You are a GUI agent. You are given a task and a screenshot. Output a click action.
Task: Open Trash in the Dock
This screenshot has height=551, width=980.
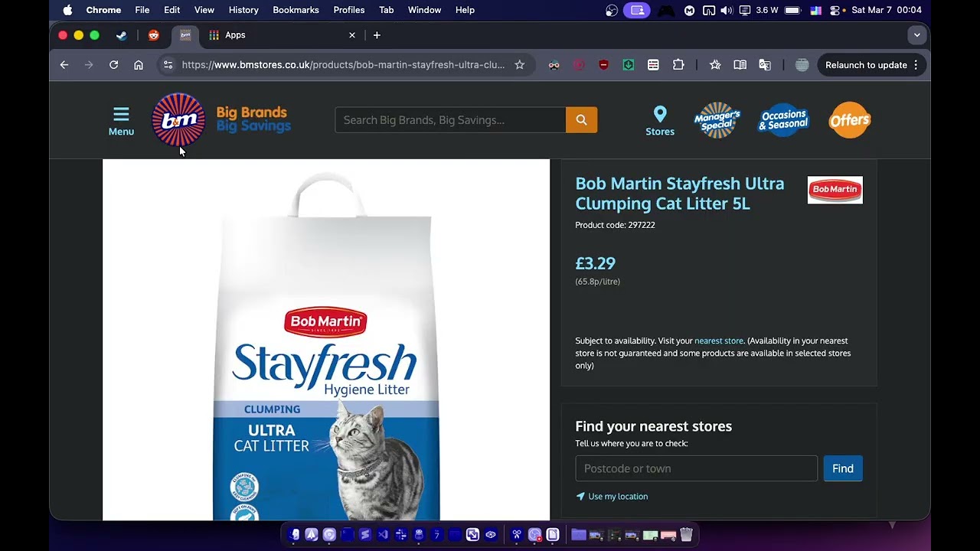[686, 535]
